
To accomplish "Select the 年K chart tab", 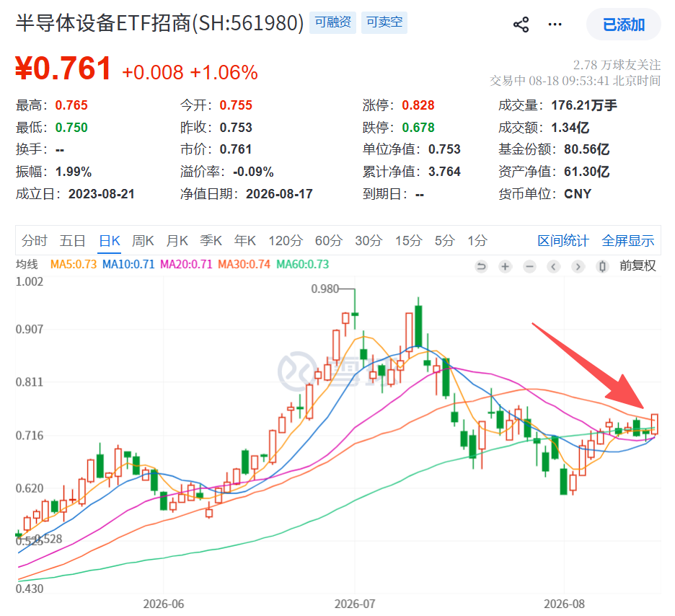I will pyautogui.click(x=245, y=241).
